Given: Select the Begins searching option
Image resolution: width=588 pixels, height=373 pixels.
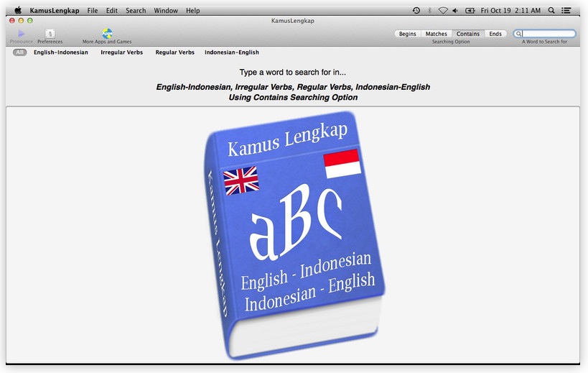Looking at the screenshot, I should [x=407, y=34].
